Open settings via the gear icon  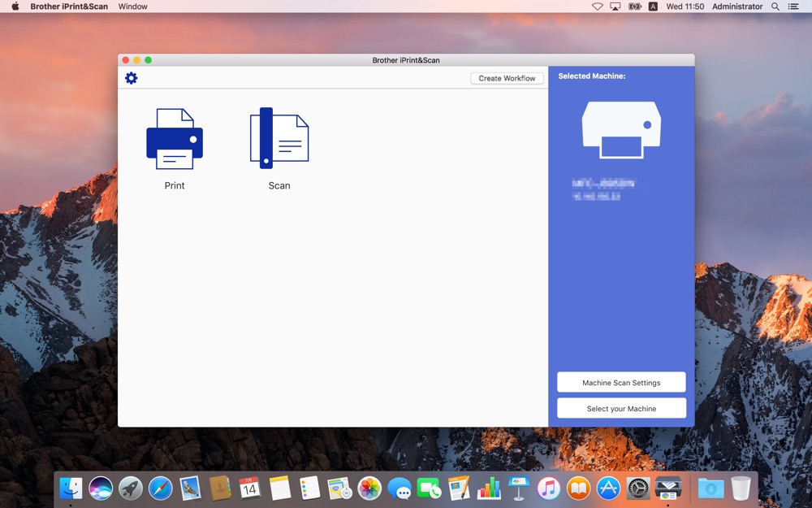click(x=132, y=78)
